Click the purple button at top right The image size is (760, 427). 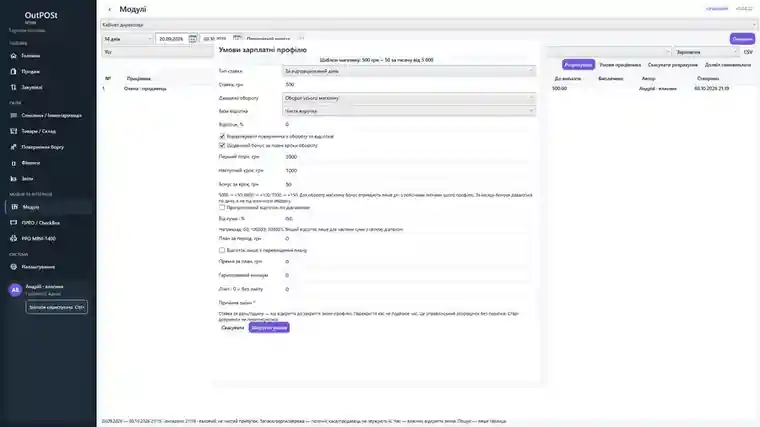742,39
